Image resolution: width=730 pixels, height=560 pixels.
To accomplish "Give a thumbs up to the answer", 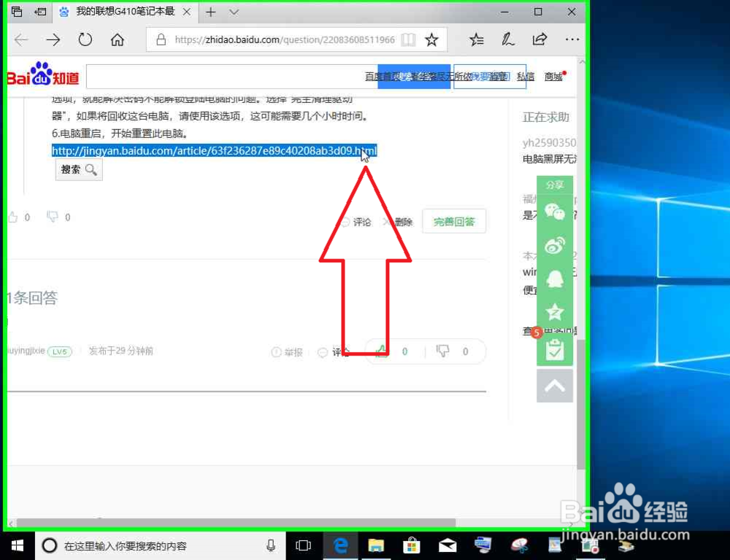I will [381, 351].
